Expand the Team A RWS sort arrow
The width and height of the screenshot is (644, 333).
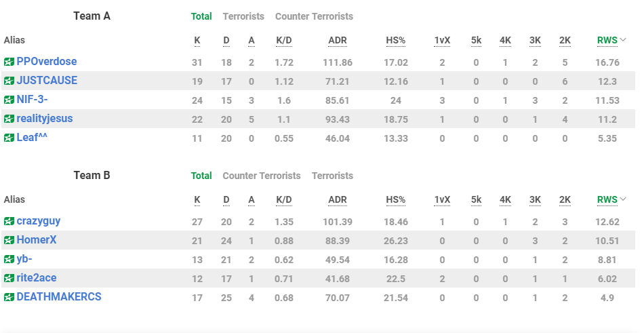[623, 40]
